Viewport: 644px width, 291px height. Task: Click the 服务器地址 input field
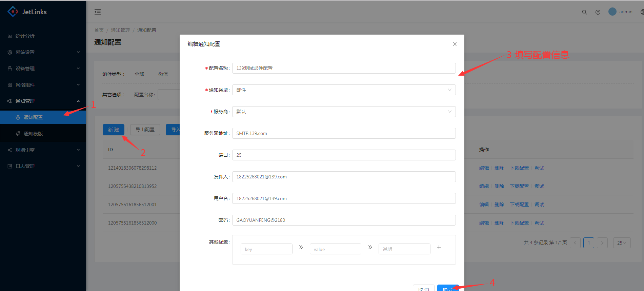click(x=344, y=133)
